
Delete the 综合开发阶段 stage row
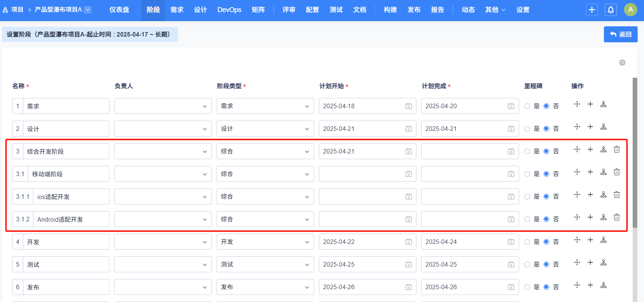pyautogui.click(x=616, y=150)
